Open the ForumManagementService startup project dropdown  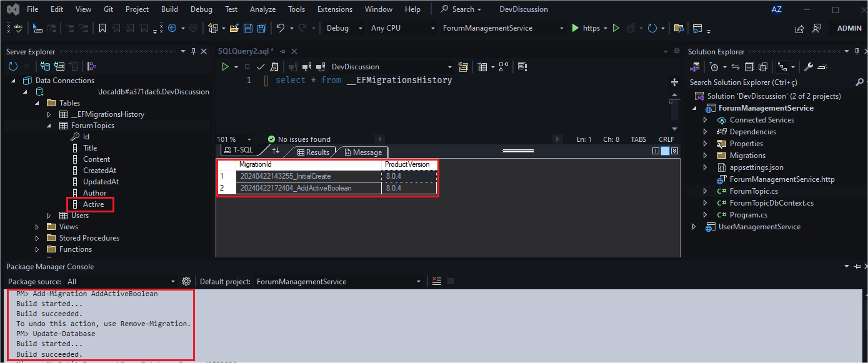(x=503, y=28)
